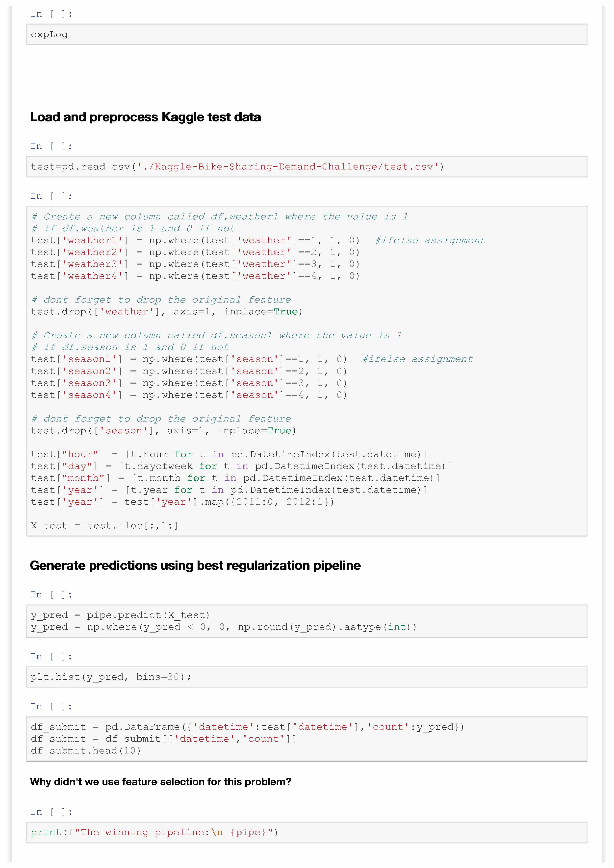The height and width of the screenshot is (868, 614).
Task: Click the year map({2011:0, 2012:1}) line
Action: point(182,502)
